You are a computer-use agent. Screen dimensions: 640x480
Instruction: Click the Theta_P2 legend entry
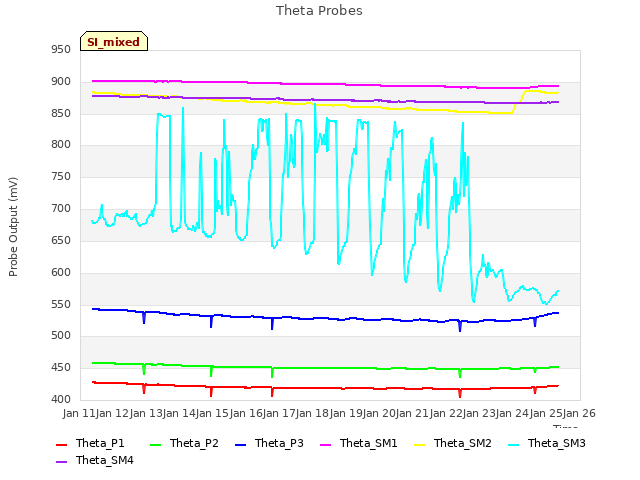pos(184,443)
